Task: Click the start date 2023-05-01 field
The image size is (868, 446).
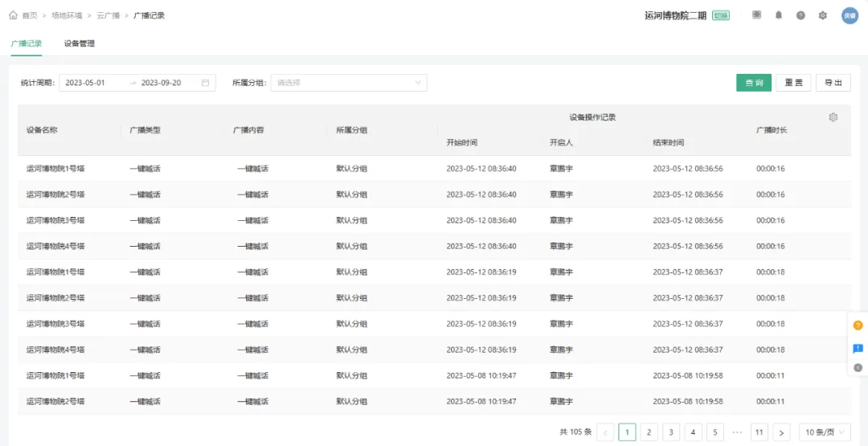Action: 85,83
